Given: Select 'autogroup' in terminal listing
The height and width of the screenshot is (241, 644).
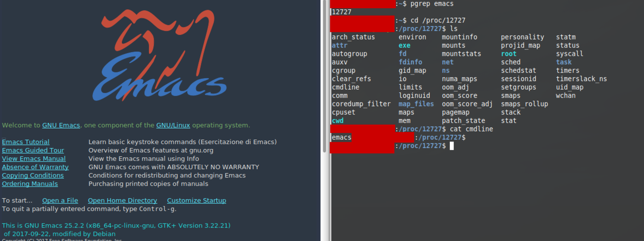Looking at the screenshot, I should tap(350, 54).
